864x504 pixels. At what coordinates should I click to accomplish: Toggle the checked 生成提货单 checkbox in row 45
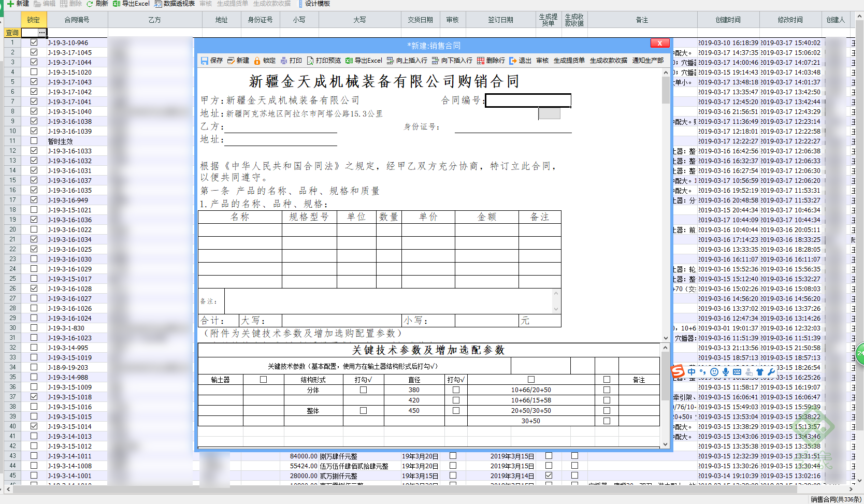[x=549, y=475]
